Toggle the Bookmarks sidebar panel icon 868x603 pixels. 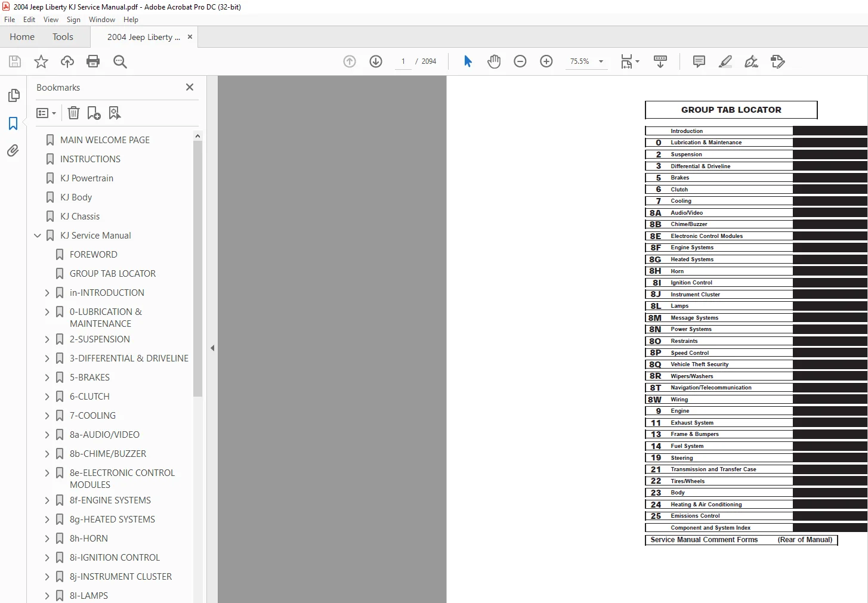coord(13,123)
